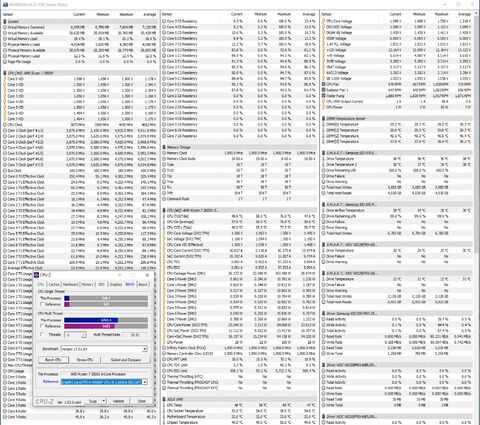Click the Multi Thread Ratio value field
Viewport: 480px width, 425px height.
[x=135, y=335]
